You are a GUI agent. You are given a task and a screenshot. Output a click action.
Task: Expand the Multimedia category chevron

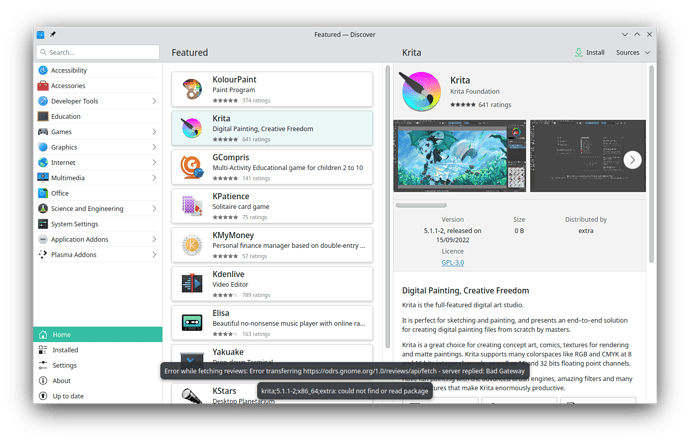(x=154, y=178)
